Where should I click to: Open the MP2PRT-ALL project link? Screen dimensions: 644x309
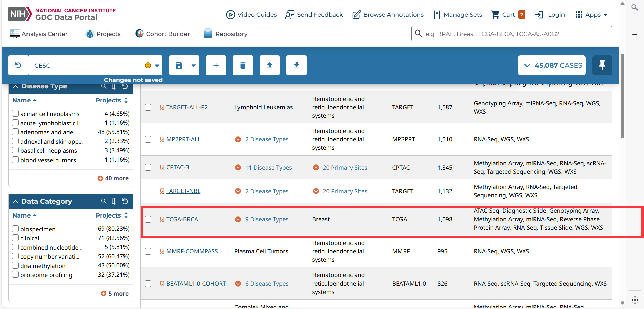click(x=183, y=139)
